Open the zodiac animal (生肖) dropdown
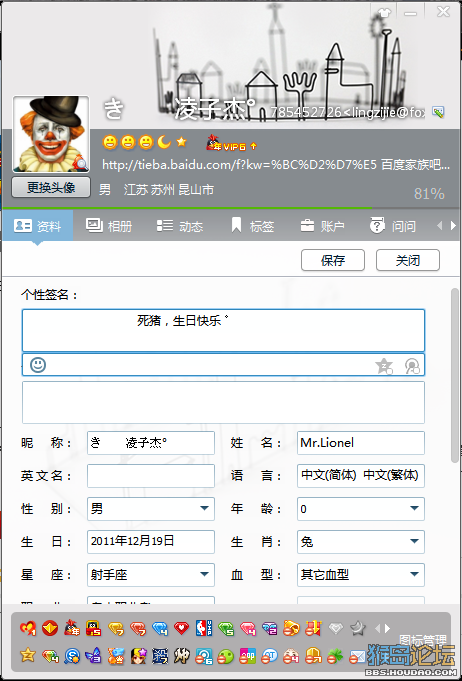 361,542
